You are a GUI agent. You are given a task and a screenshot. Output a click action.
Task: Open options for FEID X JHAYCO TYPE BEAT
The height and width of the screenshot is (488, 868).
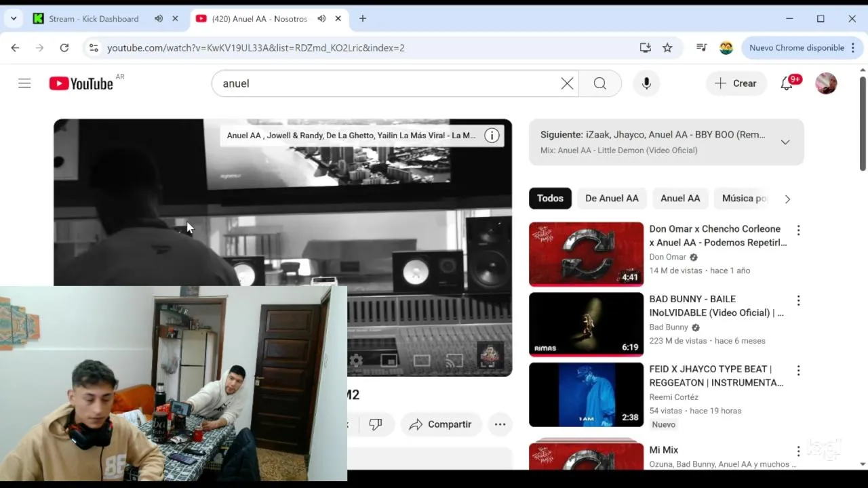pyautogui.click(x=798, y=371)
